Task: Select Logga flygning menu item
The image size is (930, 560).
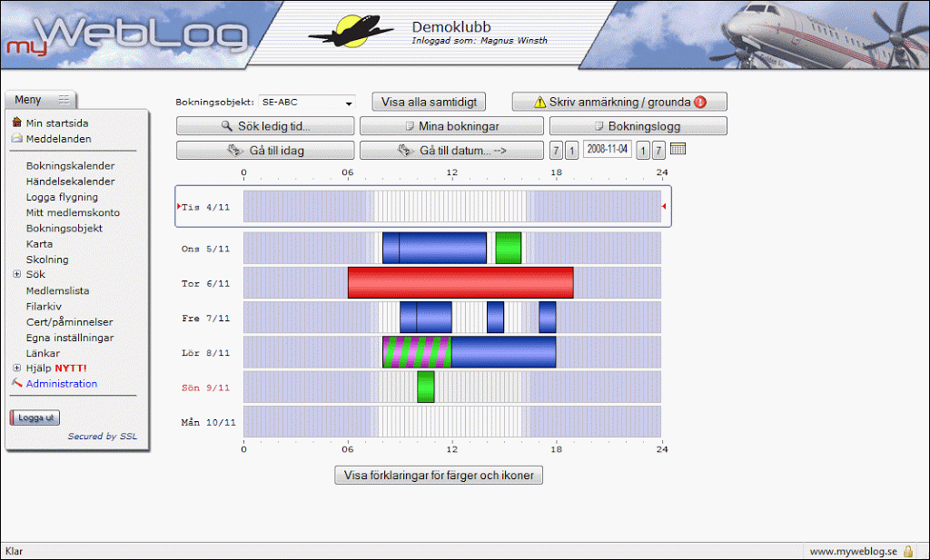Action: pyautogui.click(x=63, y=197)
